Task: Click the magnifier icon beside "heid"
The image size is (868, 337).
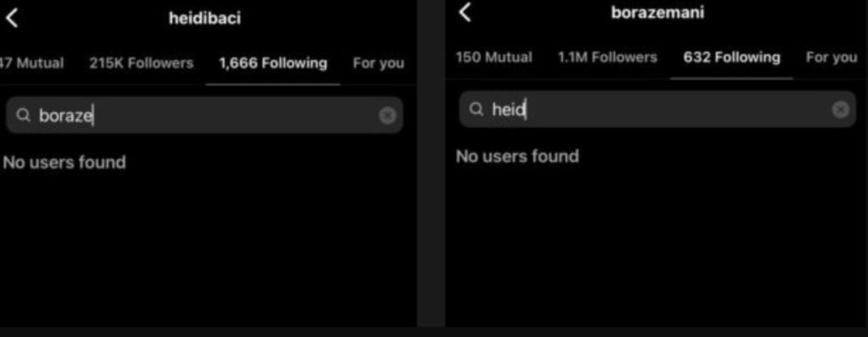Action: point(476,109)
